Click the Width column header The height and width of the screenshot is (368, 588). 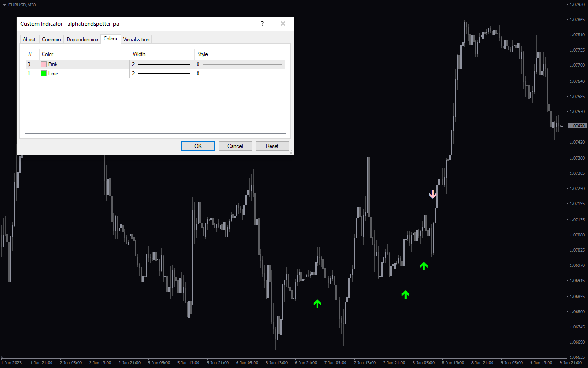click(162, 54)
